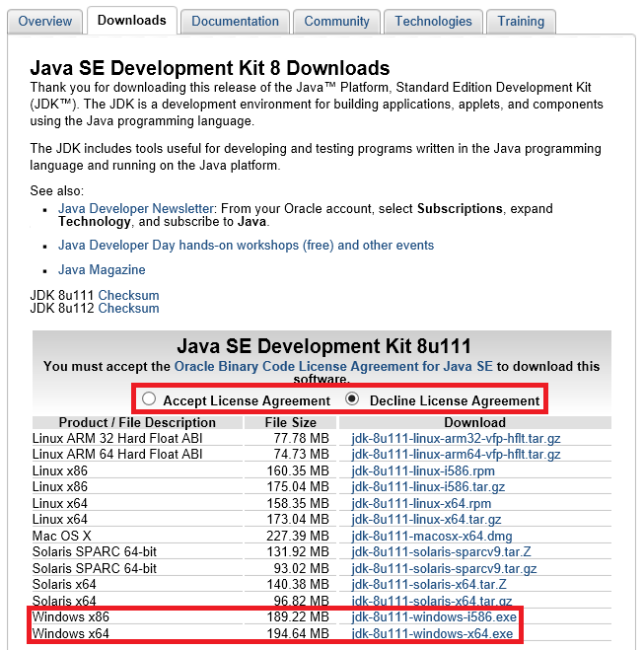Open the Java Magazine link
This screenshot has height=650, width=644.
[102, 270]
